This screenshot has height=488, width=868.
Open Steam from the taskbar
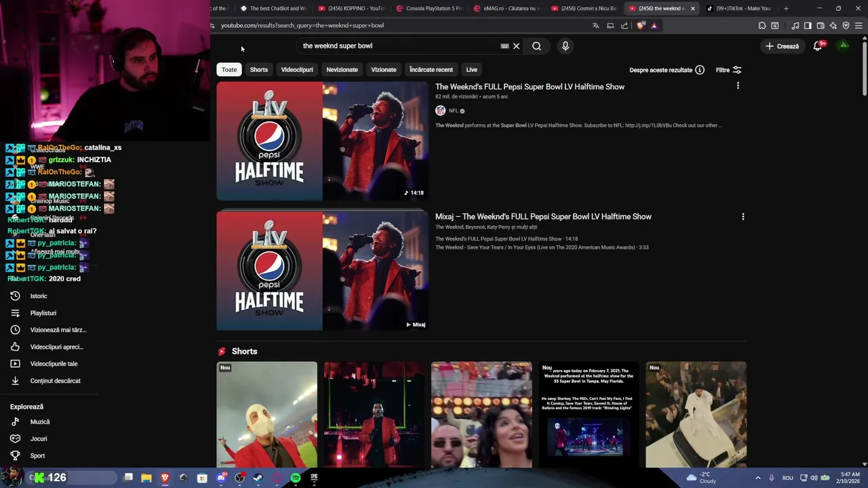click(258, 478)
